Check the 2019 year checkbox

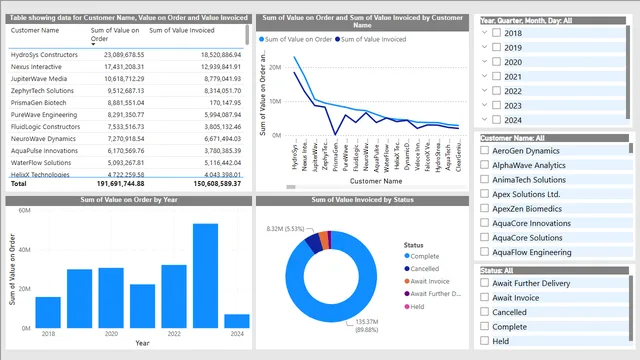496,47
